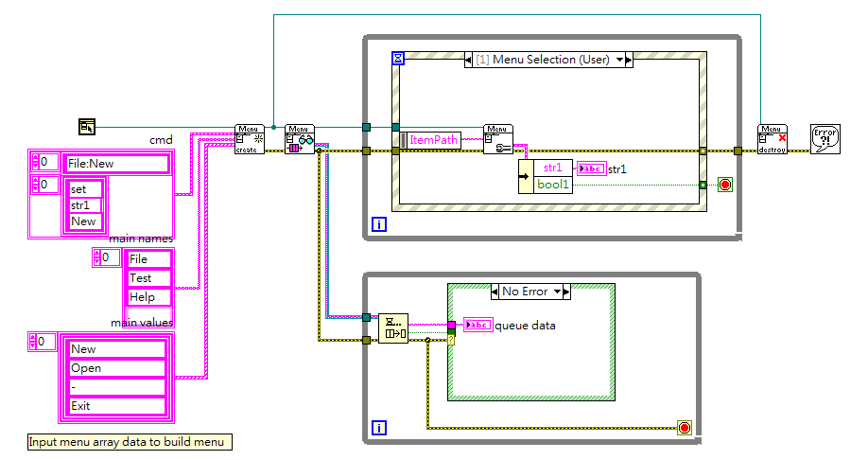Go to next case of No Error structure
Screen dimensions: 868x460
point(566,292)
